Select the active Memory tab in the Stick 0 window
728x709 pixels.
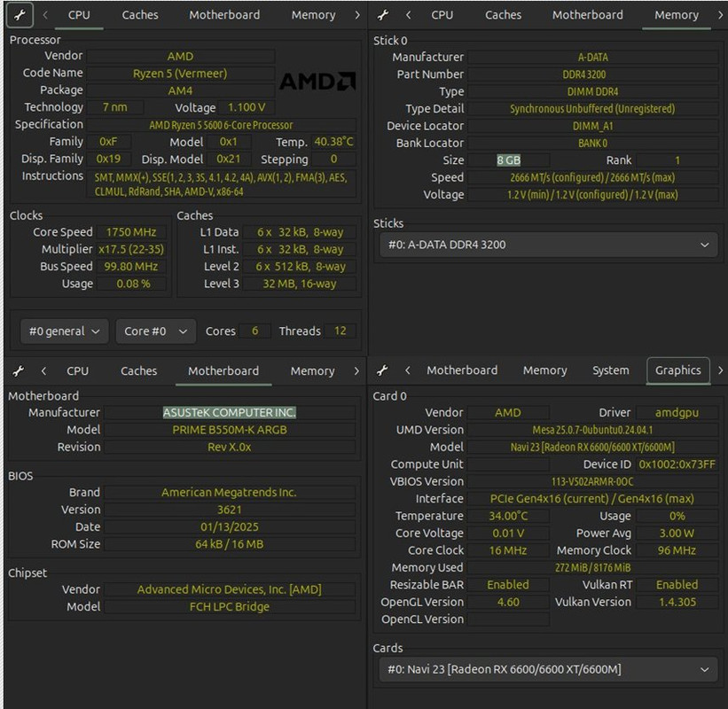tap(677, 15)
